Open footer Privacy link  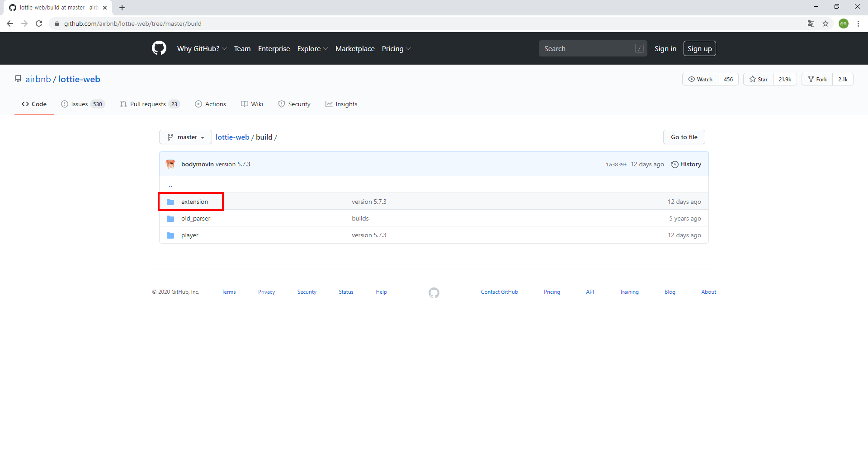(266, 292)
